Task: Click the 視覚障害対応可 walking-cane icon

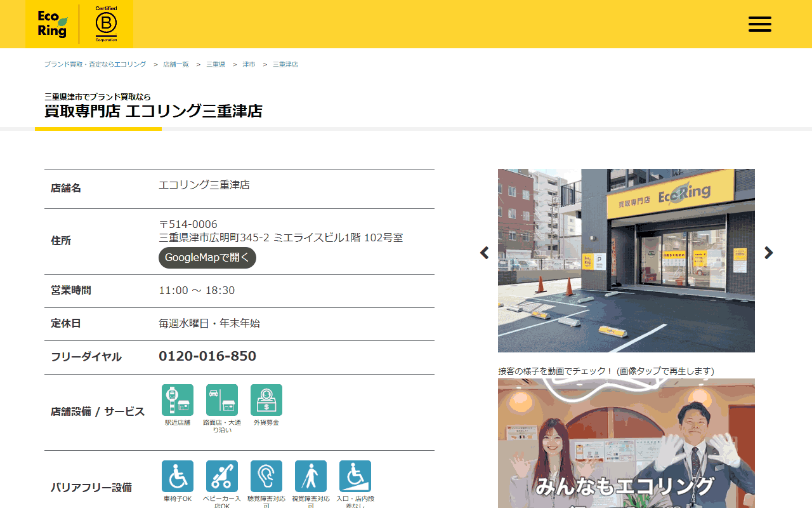Action: click(311, 476)
